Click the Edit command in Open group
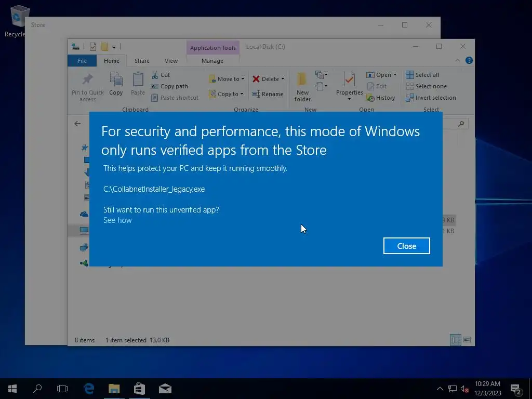 (x=377, y=86)
